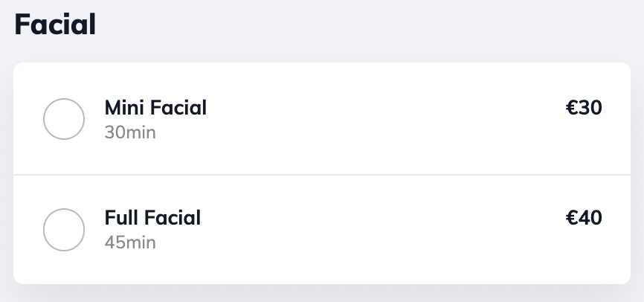The width and height of the screenshot is (644, 302).
Task: Tick the circle beside the €40 service
Action: pyautogui.click(x=64, y=229)
